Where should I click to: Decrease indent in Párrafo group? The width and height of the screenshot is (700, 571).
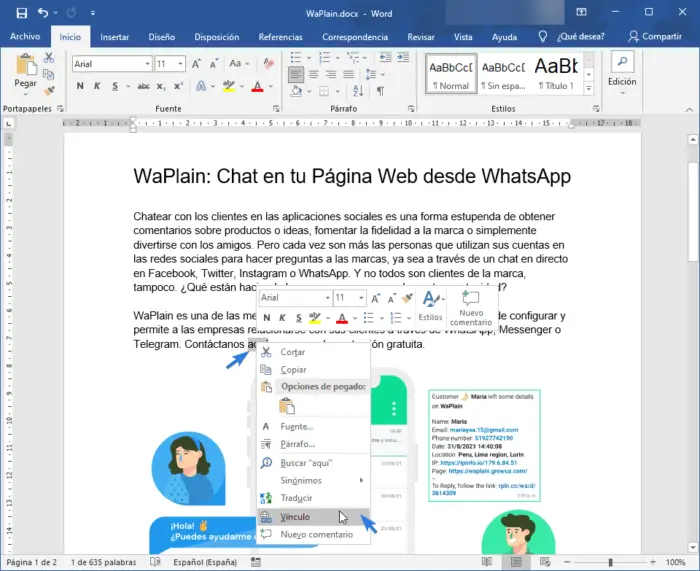click(x=385, y=58)
